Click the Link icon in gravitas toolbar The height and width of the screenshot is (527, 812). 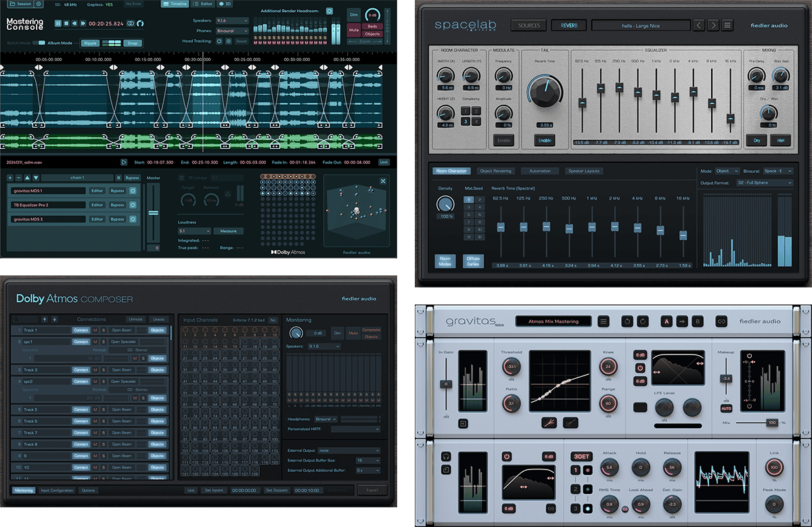(x=721, y=321)
